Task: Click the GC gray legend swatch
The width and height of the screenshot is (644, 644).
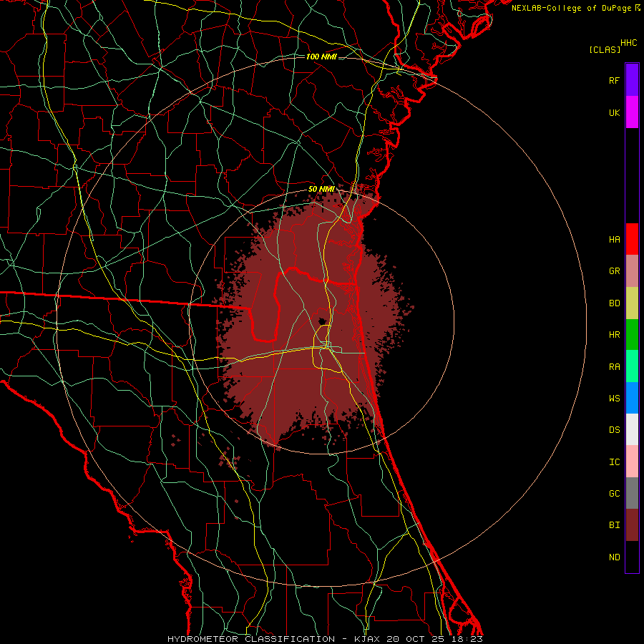Action: pyautogui.click(x=632, y=493)
